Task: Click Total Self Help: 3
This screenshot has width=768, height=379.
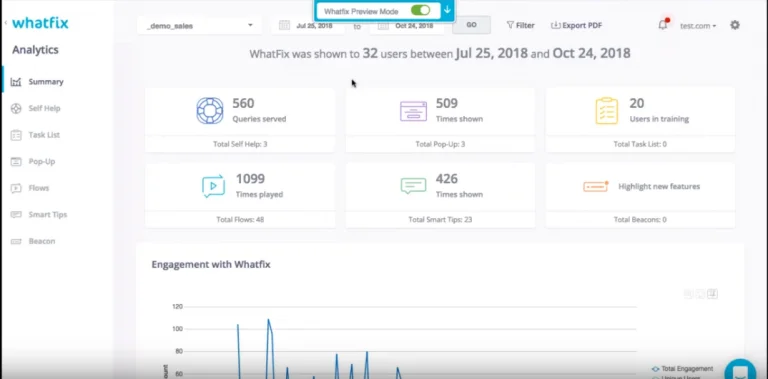Action: [240, 144]
